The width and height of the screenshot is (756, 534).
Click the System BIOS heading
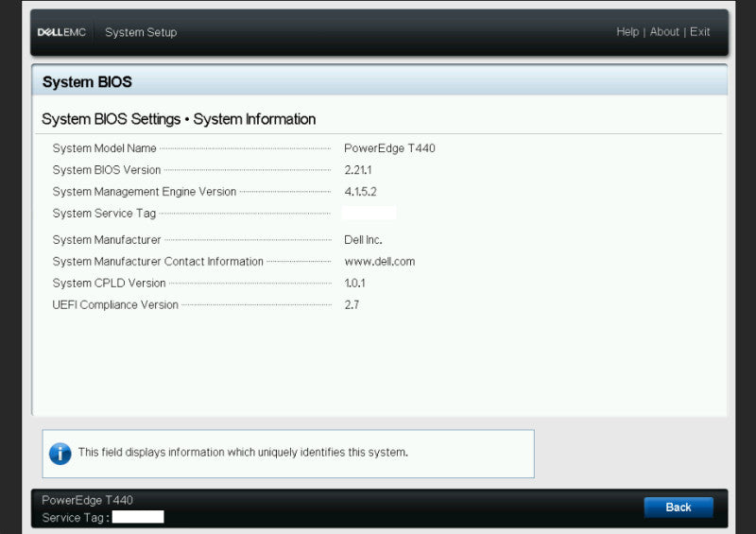(87, 82)
